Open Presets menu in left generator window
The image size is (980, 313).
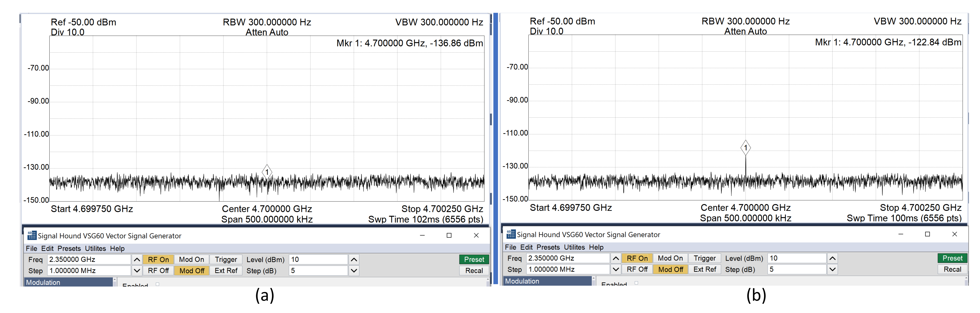(69, 248)
